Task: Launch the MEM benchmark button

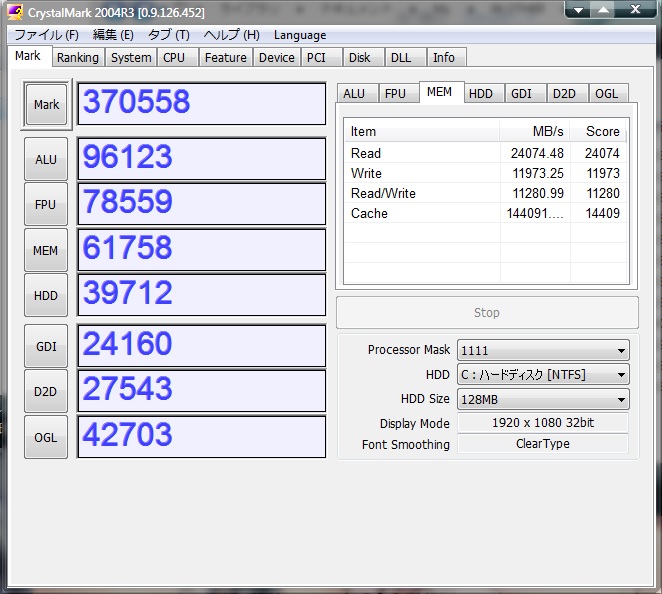Action: pyautogui.click(x=46, y=250)
